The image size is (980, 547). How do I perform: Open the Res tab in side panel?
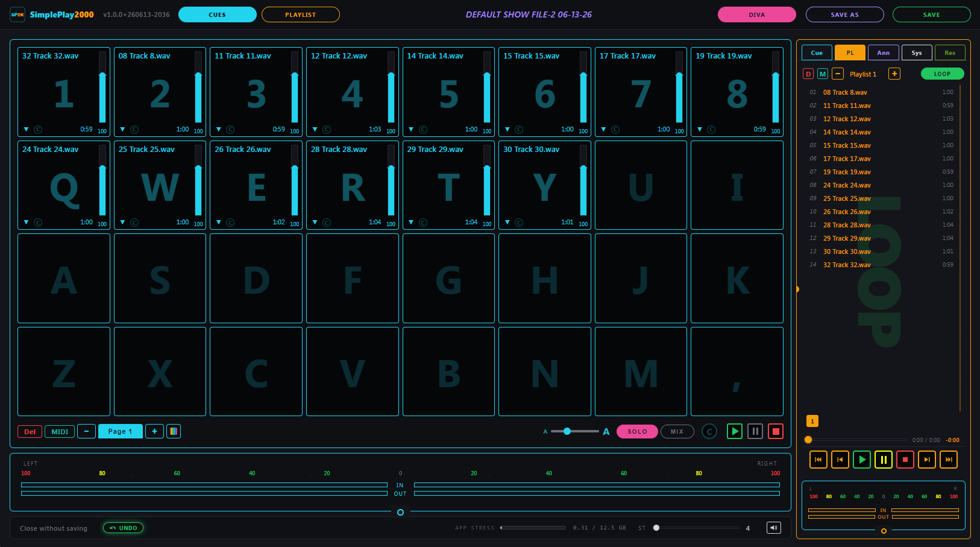[950, 52]
